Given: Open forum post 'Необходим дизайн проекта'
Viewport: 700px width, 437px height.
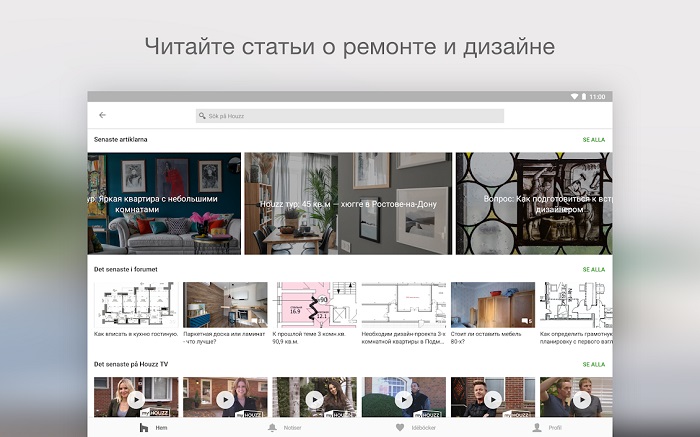Looking at the screenshot, I should tap(404, 313).
